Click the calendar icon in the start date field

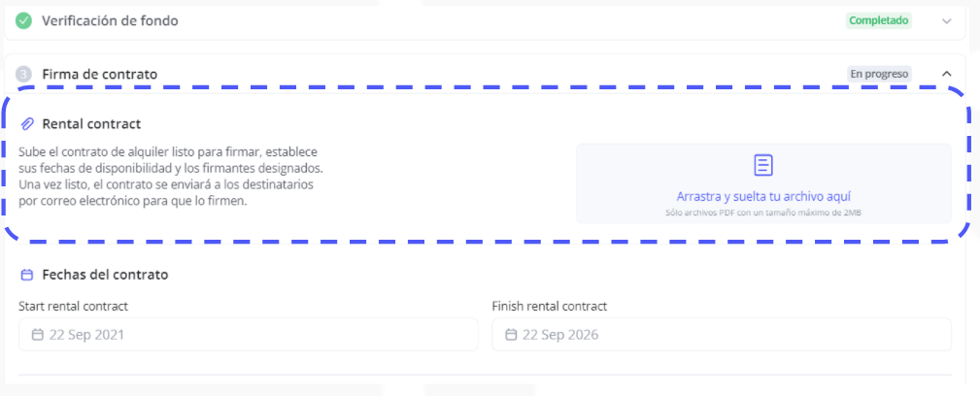(x=38, y=335)
